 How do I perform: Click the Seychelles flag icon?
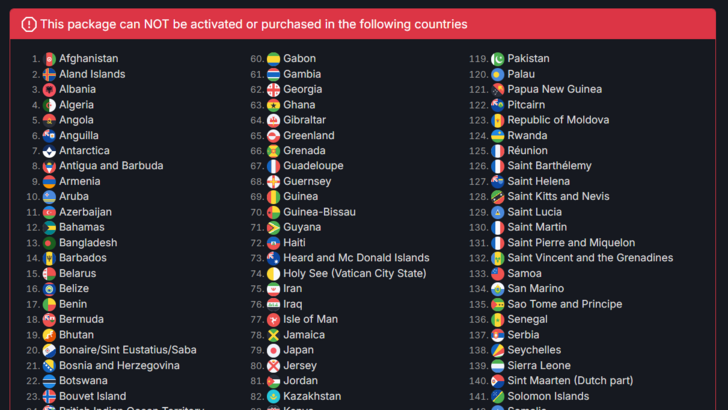pyautogui.click(x=497, y=351)
